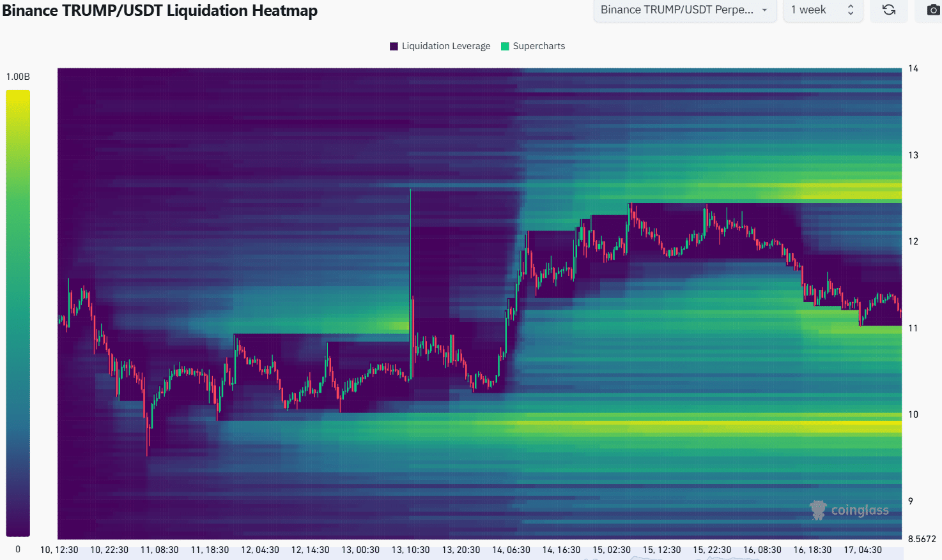The width and height of the screenshot is (942, 560).
Task: Click the 12 price axis label
Action: pyautogui.click(x=913, y=241)
